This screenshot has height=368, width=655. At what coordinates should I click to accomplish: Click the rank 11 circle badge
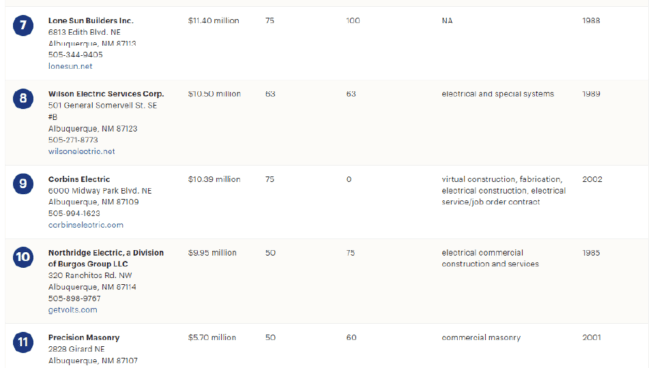(x=23, y=342)
